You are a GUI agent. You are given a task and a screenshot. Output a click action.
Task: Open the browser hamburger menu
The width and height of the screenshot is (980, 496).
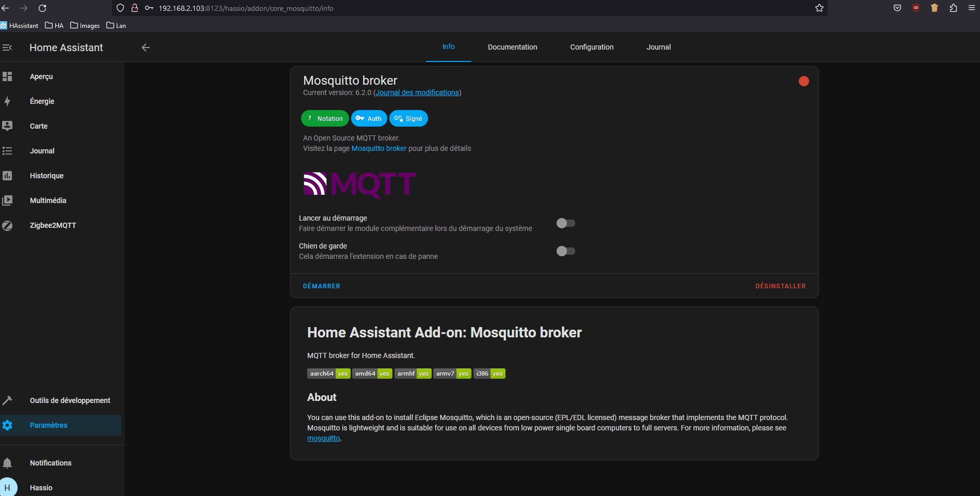(971, 8)
